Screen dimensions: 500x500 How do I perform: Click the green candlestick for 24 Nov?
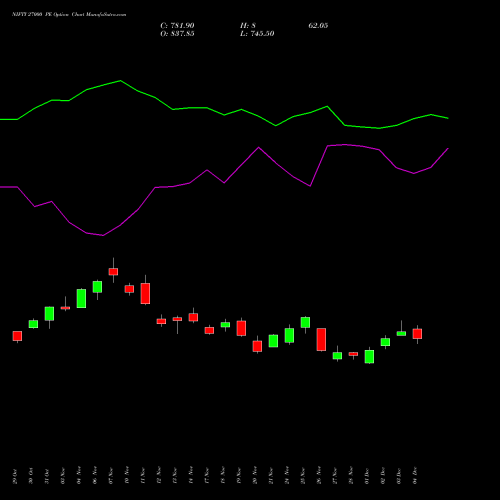point(289,335)
